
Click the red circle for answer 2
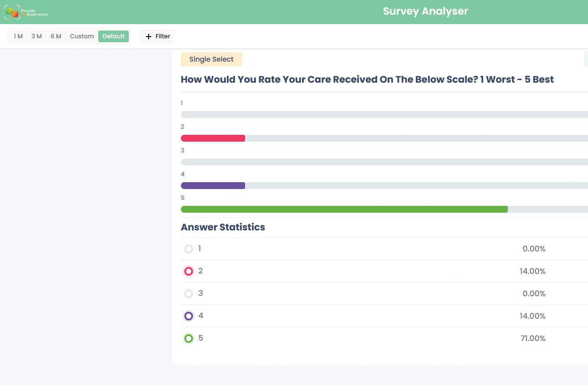pyautogui.click(x=189, y=271)
